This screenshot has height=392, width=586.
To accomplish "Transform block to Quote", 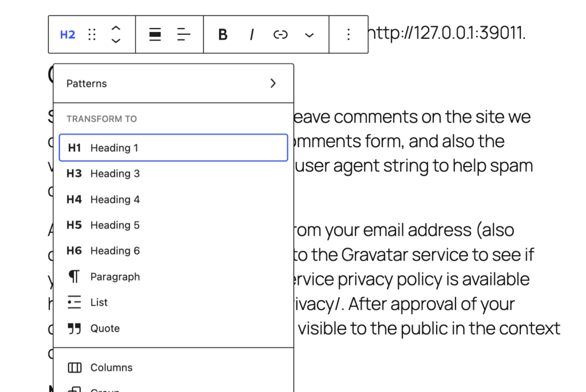I will [x=173, y=328].
